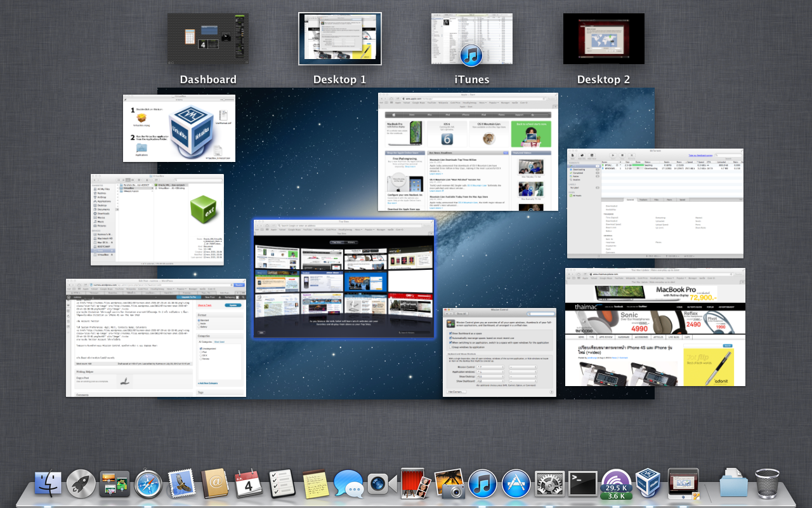Open Safari compass icon in dock
The image size is (812, 508).
[148, 485]
